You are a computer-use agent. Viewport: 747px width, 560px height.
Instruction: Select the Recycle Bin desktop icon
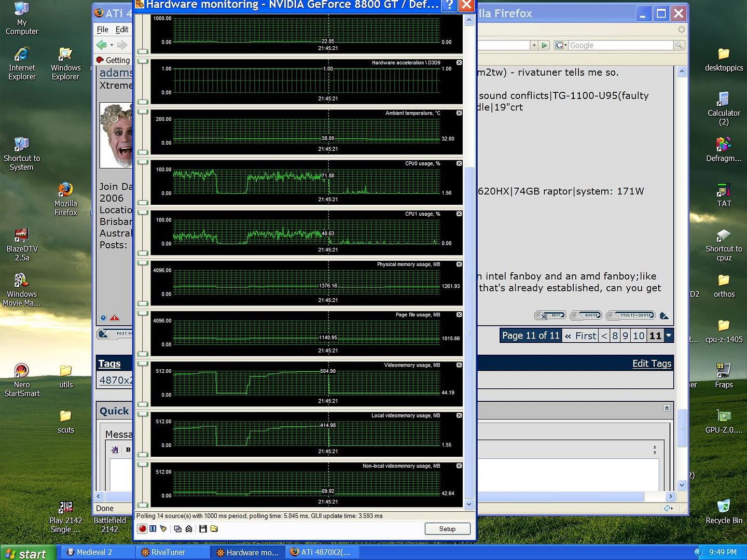tap(724, 512)
